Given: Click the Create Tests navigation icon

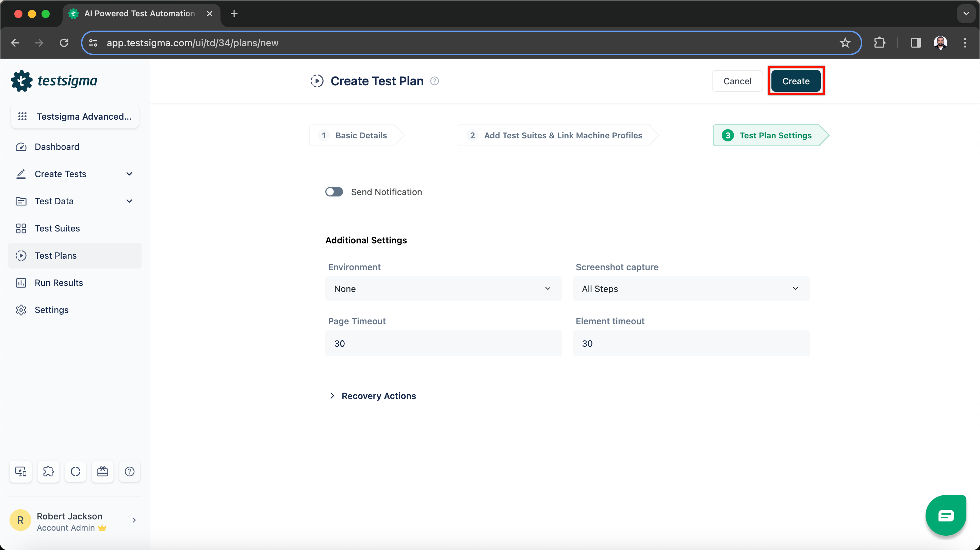Looking at the screenshot, I should click(22, 174).
